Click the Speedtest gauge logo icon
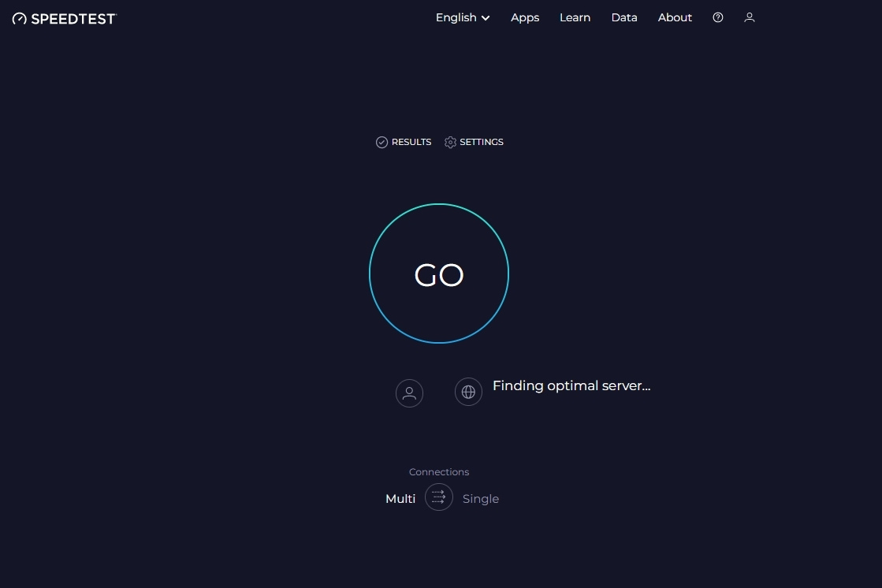The image size is (882, 588). tap(20, 19)
